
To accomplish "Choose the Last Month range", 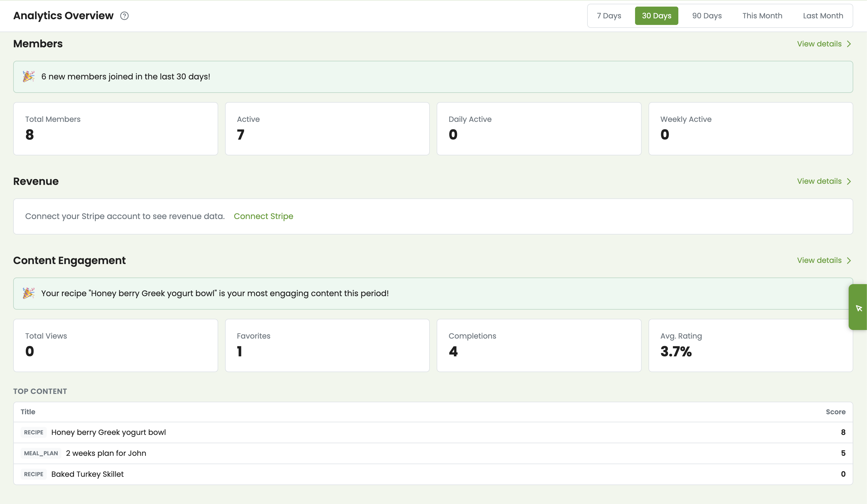I will click(823, 16).
